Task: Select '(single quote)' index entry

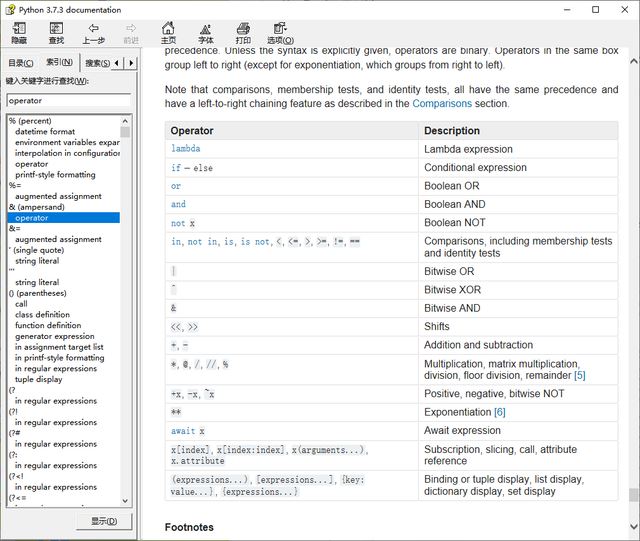Action: (36, 250)
